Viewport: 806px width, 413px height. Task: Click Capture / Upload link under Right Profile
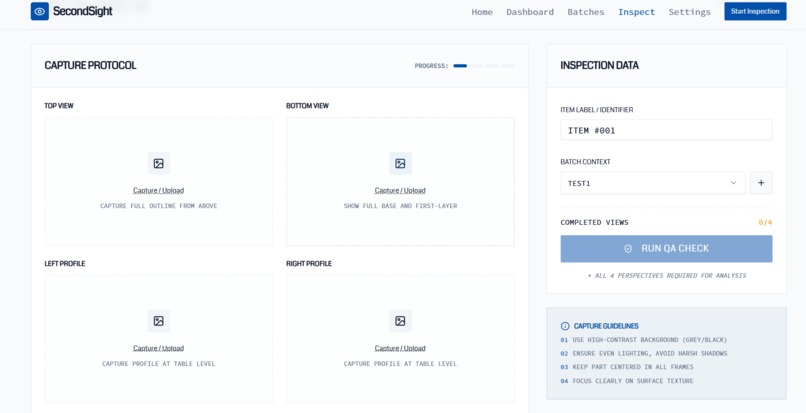tap(400, 348)
